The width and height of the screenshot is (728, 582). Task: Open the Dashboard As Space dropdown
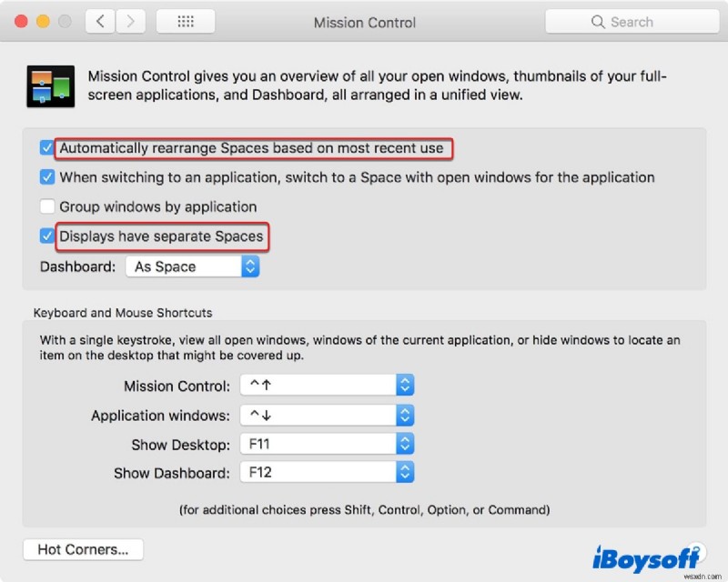[x=192, y=266]
